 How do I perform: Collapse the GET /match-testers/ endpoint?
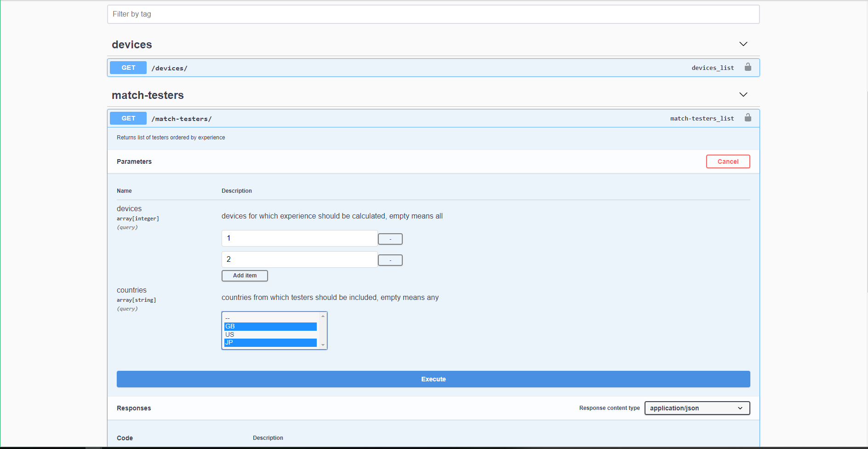pos(433,118)
